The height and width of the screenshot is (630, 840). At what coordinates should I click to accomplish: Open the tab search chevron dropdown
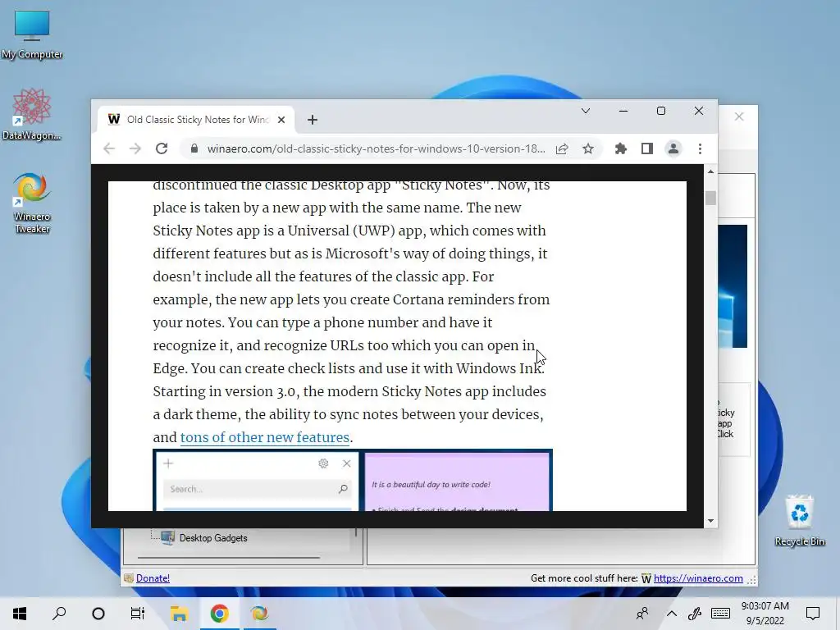pyautogui.click(x=585, y=111)
